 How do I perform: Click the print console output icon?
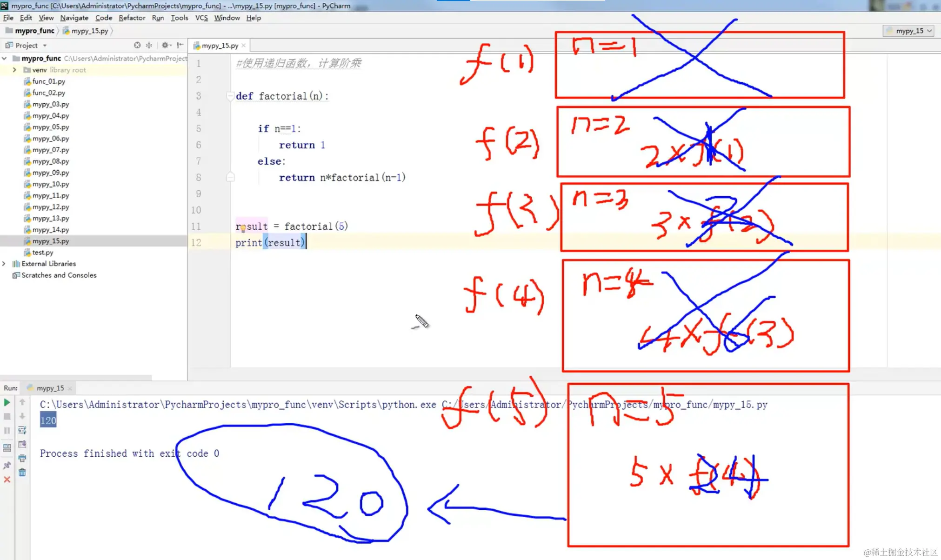(x=22, y=459)
